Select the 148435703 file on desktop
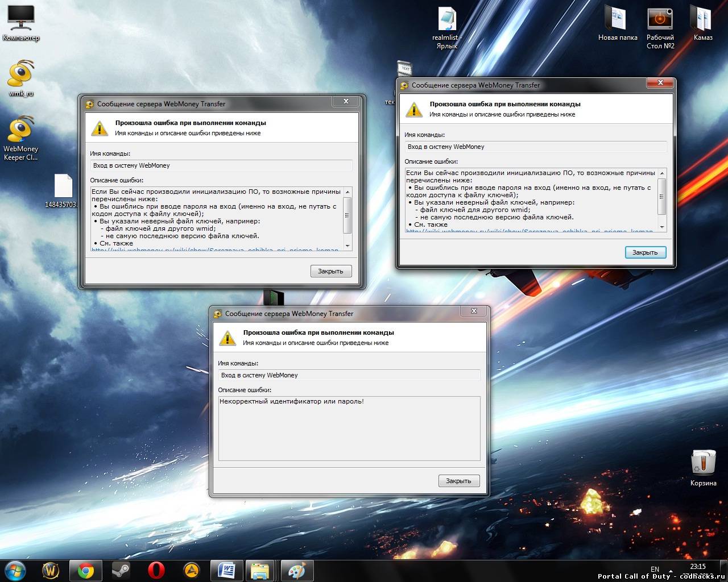Image resolution: width=728 pixels, height=582 pixels. tap(63, 191)
